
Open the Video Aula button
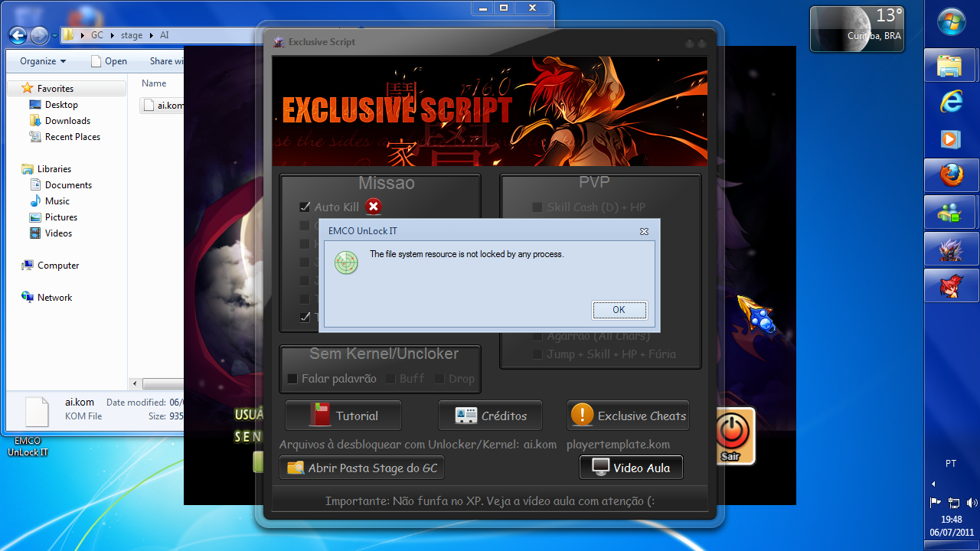click(x=631, y=468)
